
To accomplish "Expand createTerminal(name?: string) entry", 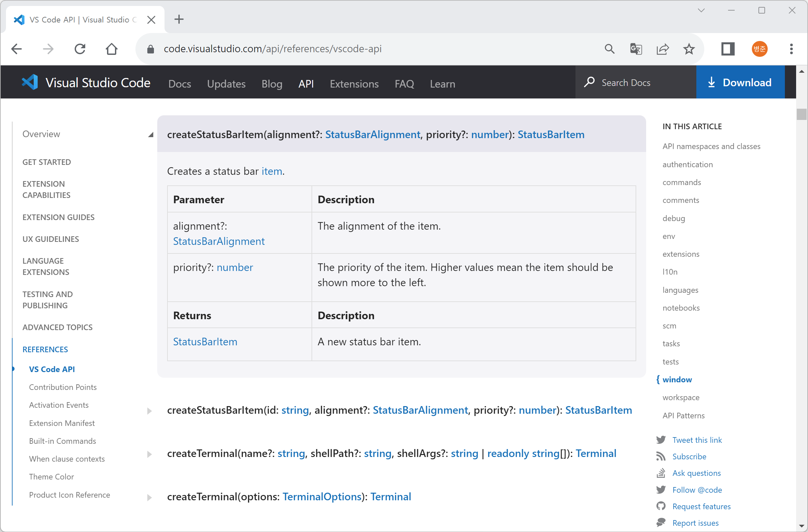I will [x=149, y=454].
